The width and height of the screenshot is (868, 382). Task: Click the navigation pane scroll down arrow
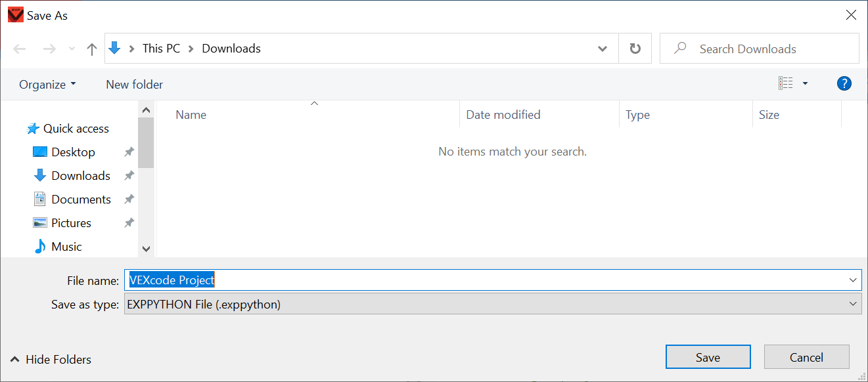click(146, 249)
